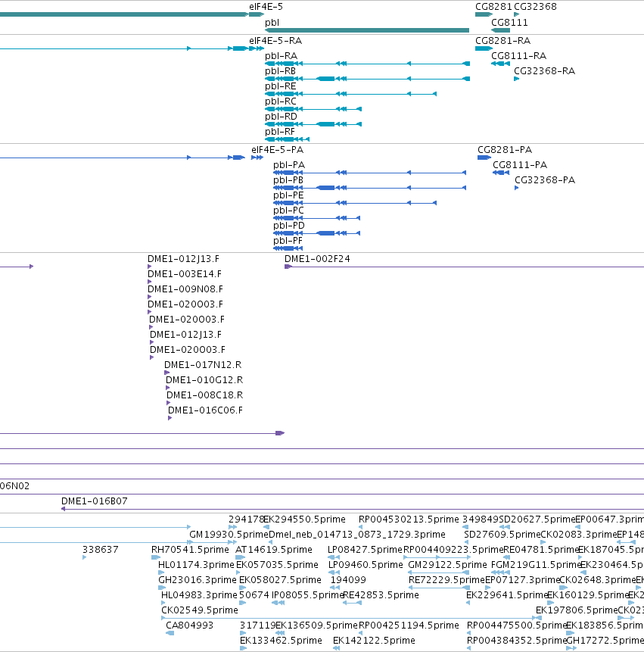Click the CG8281 gene label
This screenshot has width=644, height=652.
tap(493, 7)
